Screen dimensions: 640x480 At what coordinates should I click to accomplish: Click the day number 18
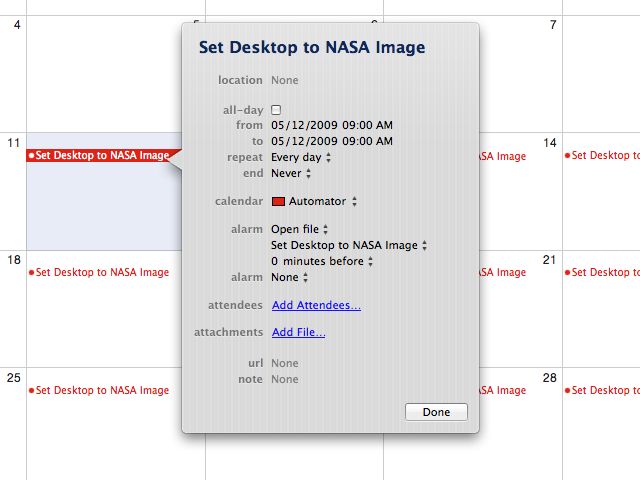pyautogui.click(x=13, y=260)
